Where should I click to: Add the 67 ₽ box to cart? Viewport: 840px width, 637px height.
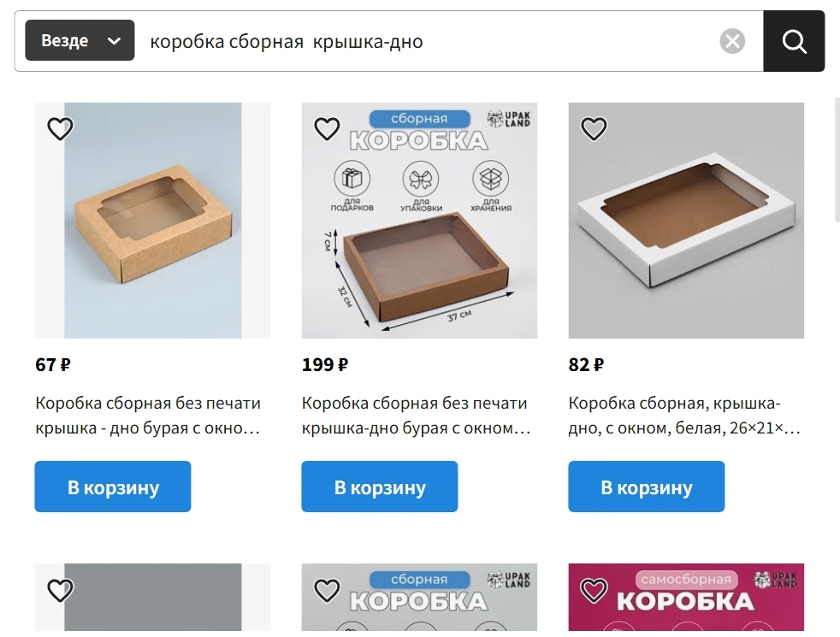(x=113, y=487)
